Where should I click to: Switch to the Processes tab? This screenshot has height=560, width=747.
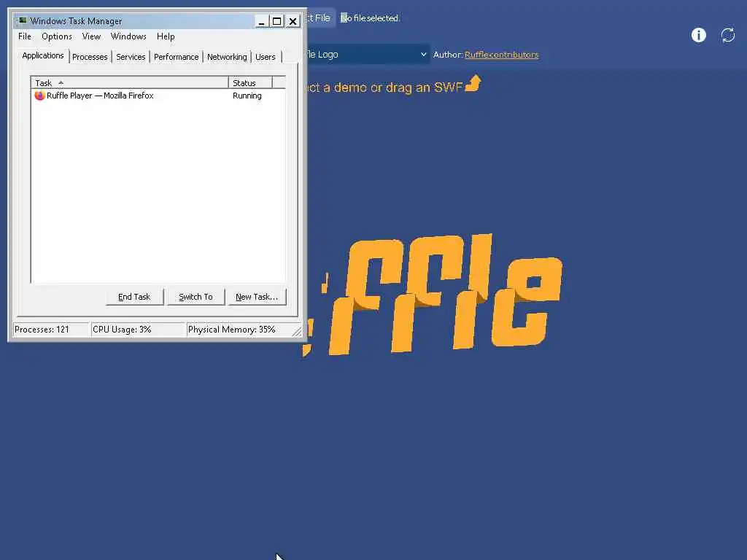click(x=90, y=57)
